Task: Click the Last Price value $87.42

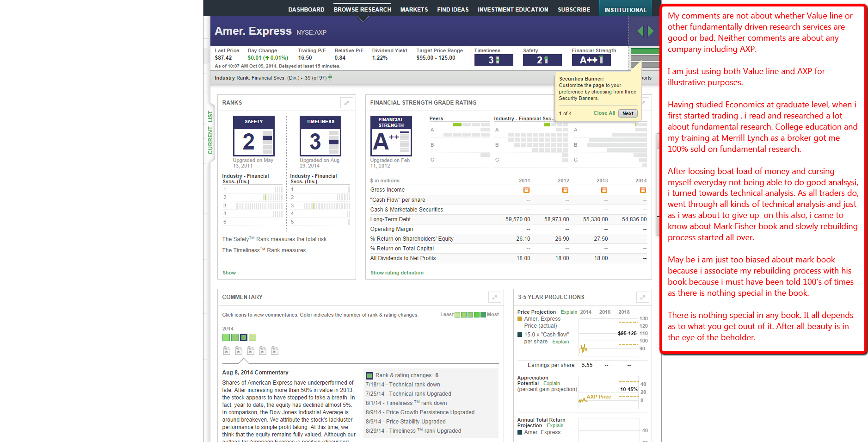Action: (x=223, y=58)
